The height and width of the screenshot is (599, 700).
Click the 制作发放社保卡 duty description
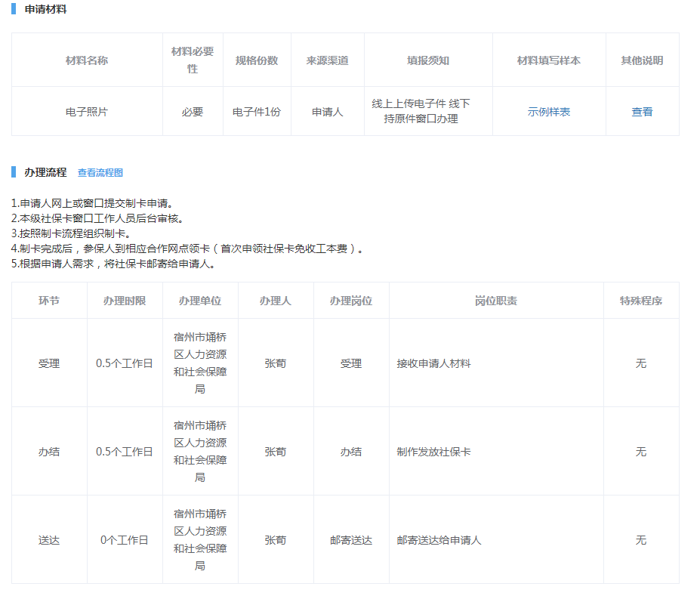click(434, 452)
